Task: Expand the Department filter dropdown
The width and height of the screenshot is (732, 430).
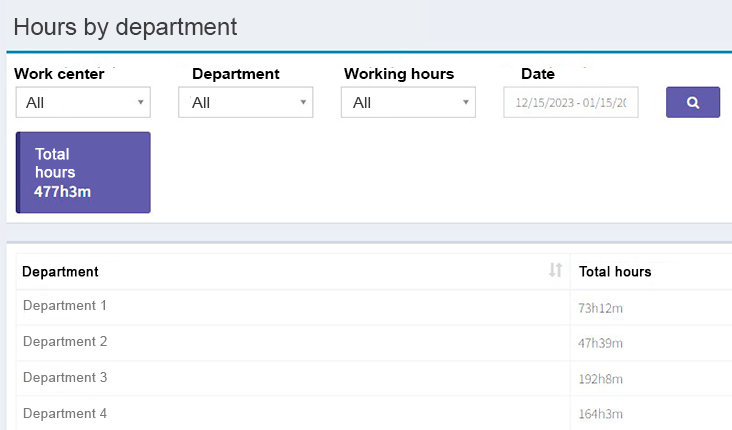Action: point(245,102)
